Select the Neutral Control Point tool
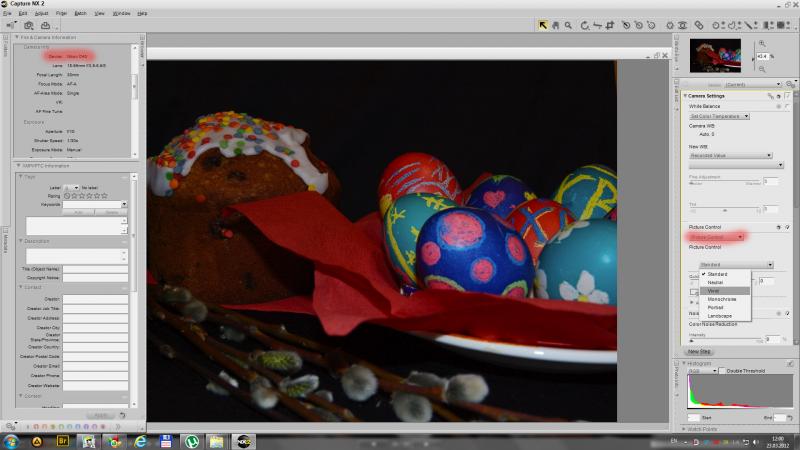This screenshot has width=800, height=450. [638, 25]
